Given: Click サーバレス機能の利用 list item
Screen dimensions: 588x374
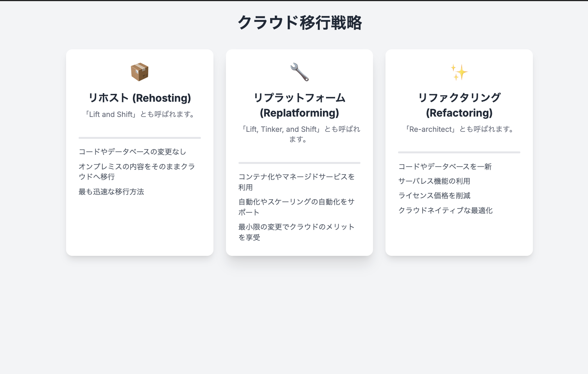Looking at the screenshot, I should point(434,181).
